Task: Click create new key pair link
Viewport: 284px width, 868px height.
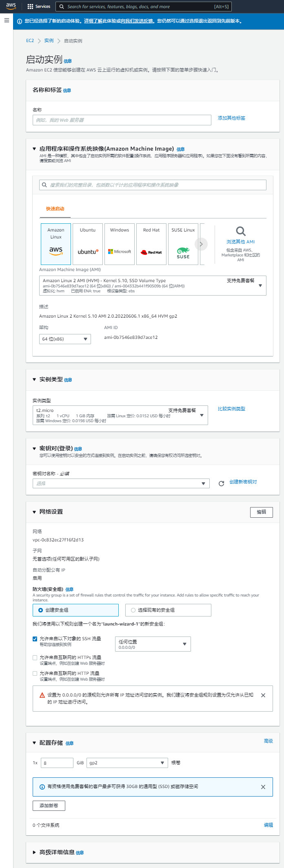Action: [243, 482]
